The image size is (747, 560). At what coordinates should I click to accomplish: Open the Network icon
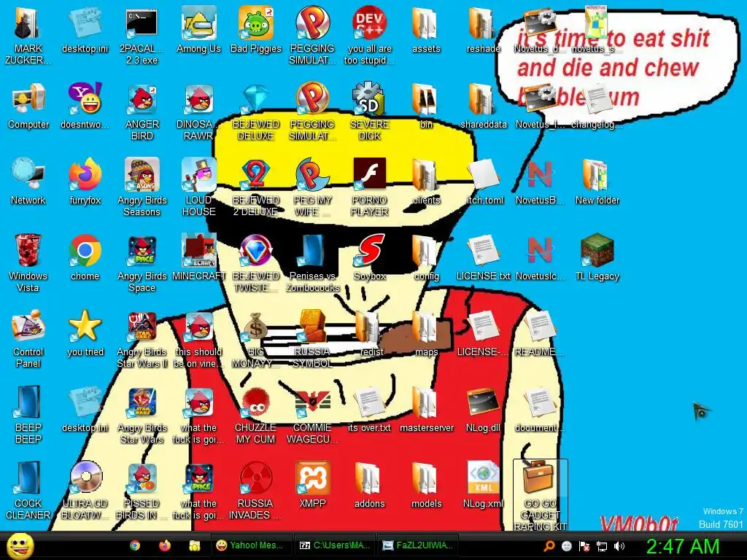(x=28, y=182)
